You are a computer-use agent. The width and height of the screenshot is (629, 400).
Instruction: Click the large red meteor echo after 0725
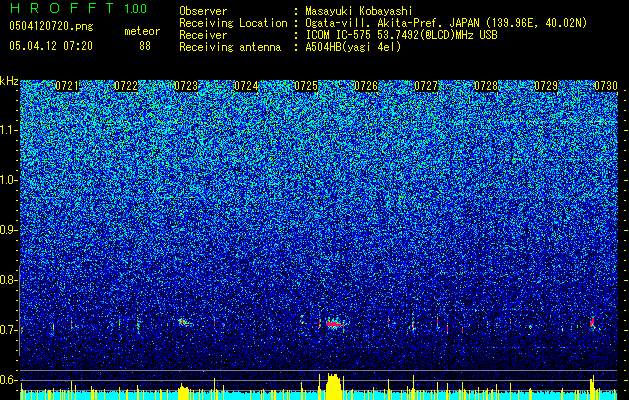333,323
